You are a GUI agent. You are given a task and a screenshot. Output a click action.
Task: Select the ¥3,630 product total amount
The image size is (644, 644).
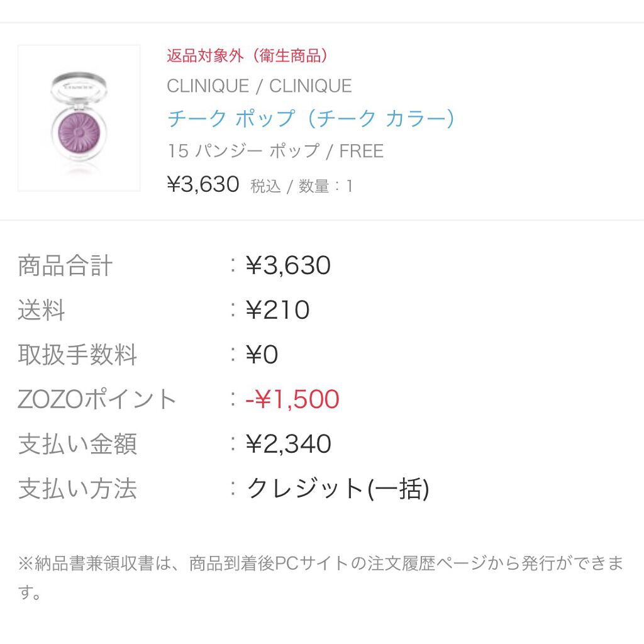288,265
